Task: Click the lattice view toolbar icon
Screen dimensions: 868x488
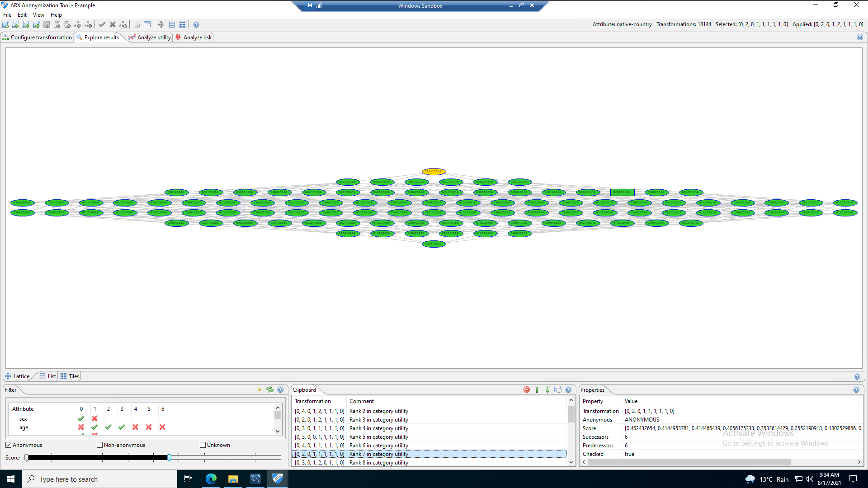Action: [x=161, y=24]
